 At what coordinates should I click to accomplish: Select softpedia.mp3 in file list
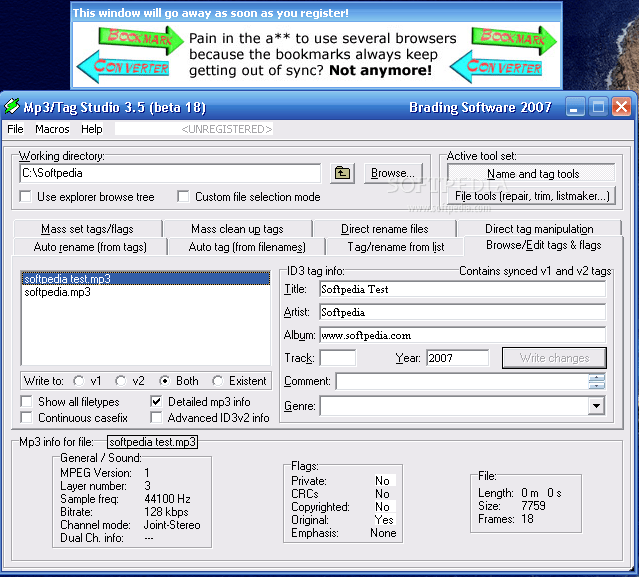click(145, 292)
